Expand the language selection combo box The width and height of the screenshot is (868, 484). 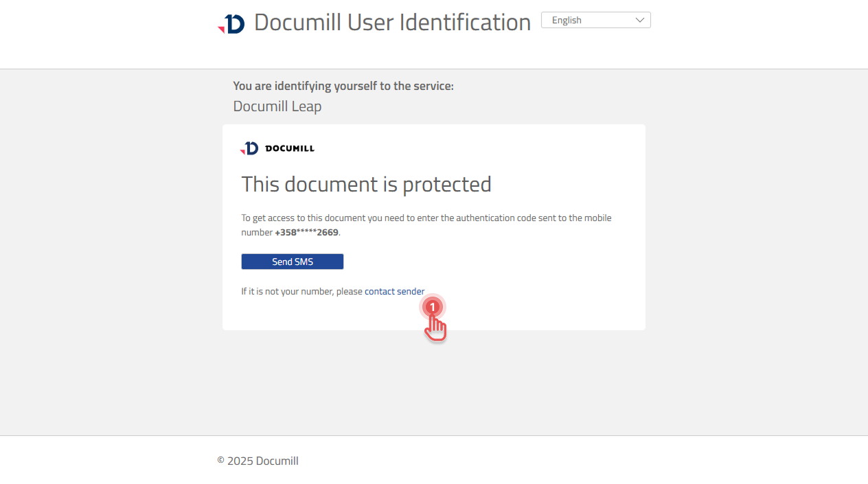pyautogui.click(x=595, y=20)
